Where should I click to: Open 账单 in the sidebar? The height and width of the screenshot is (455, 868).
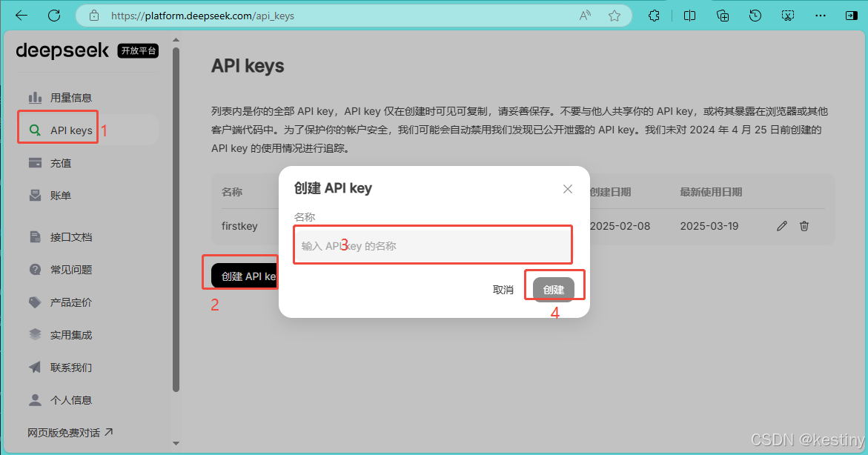(61, 196)
